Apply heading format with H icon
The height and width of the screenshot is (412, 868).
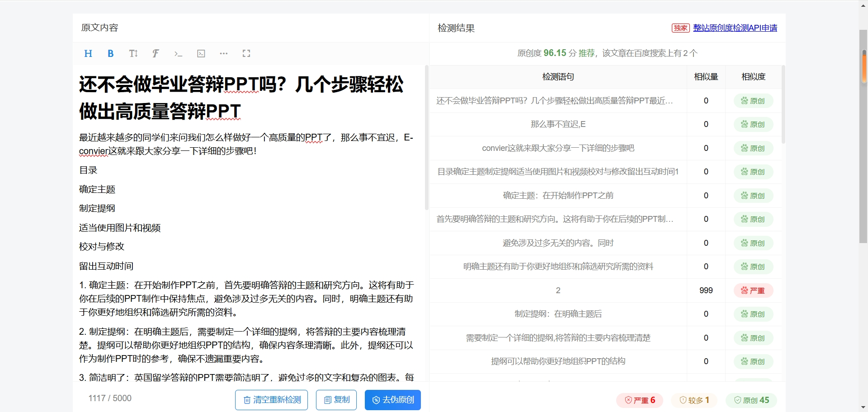click(88, 54)
